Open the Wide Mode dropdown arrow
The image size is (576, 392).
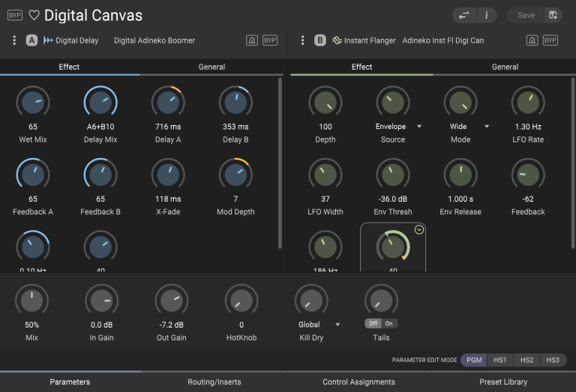click(487, 126)
